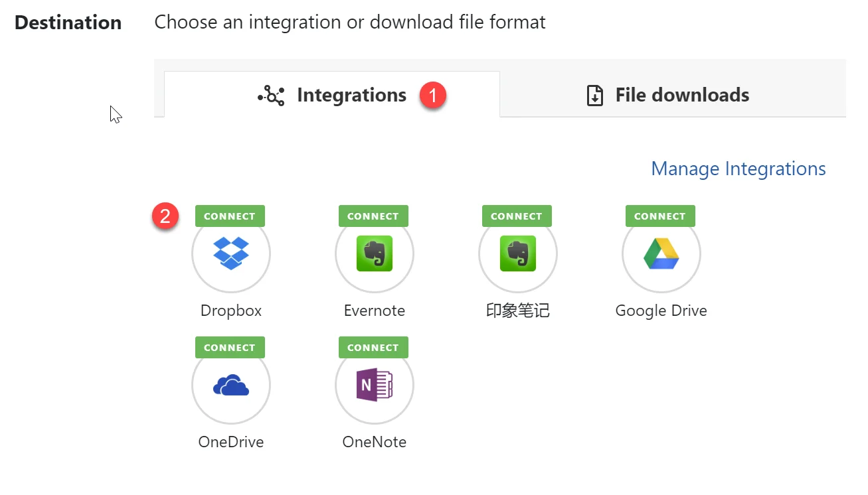
Task: Click the "OneNote" name label
Action: coord(375,442)
